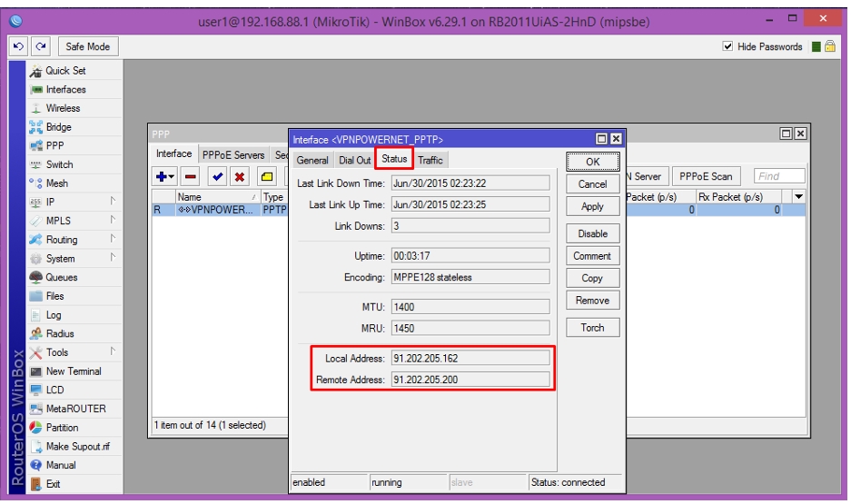Select the Interface tab in PPP window

pos(173,153)
